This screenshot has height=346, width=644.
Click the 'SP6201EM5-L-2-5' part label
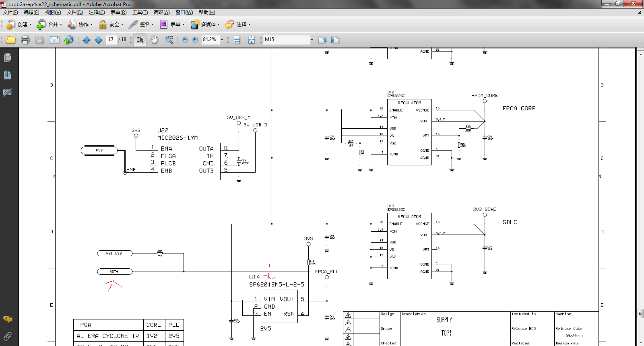277,284
